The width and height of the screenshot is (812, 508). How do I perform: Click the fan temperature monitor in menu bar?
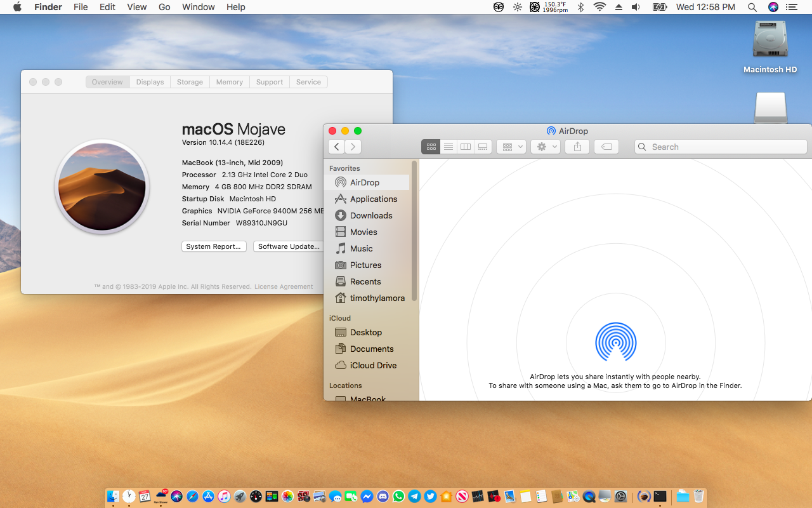click(x=549, y=7)
